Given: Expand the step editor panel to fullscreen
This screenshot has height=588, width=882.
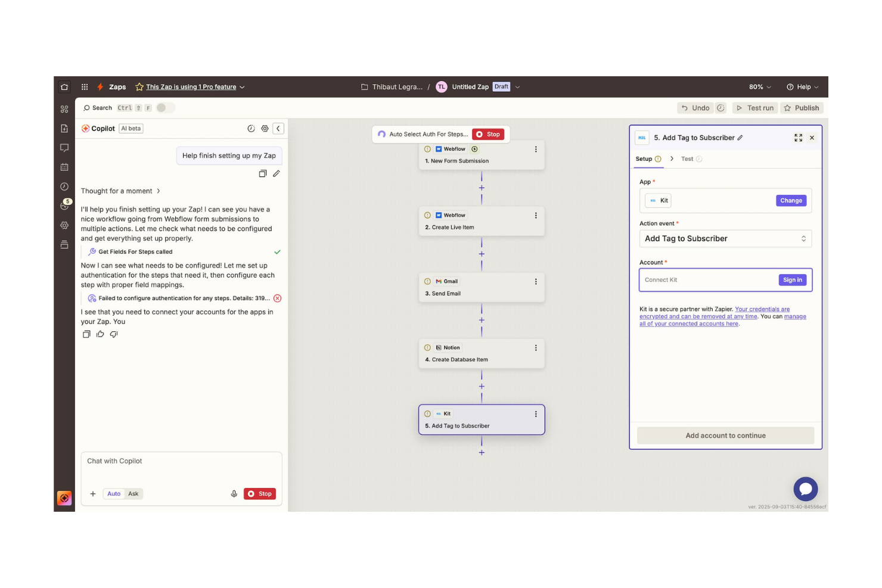Looking at the screenshot, I should click(798, 138).
